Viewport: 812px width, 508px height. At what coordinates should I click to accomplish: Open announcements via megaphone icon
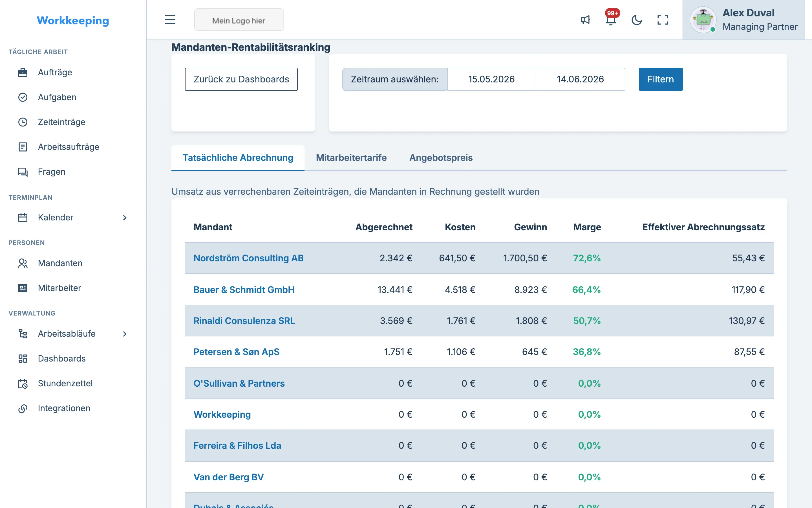(585, 20)
